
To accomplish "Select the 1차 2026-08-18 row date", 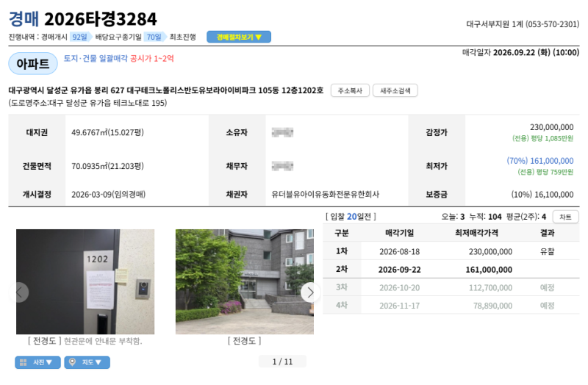I will (399, 251).
